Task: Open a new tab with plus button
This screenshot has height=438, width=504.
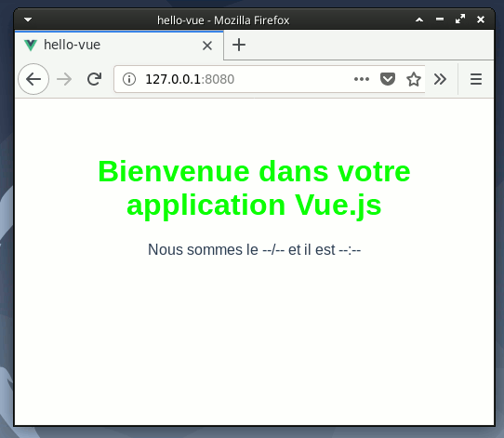Action: [239, 45]
